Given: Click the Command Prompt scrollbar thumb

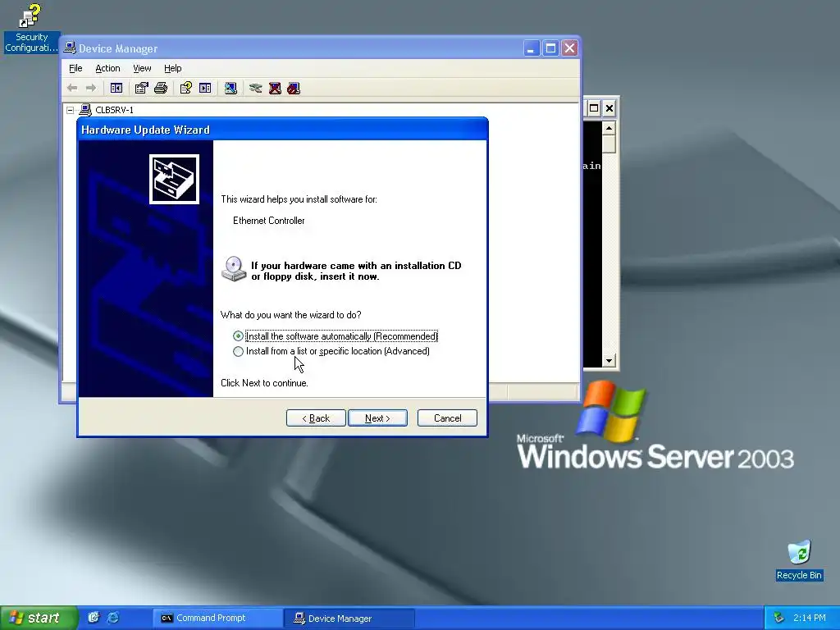Looking at the screenshot, I should point(608,143).
